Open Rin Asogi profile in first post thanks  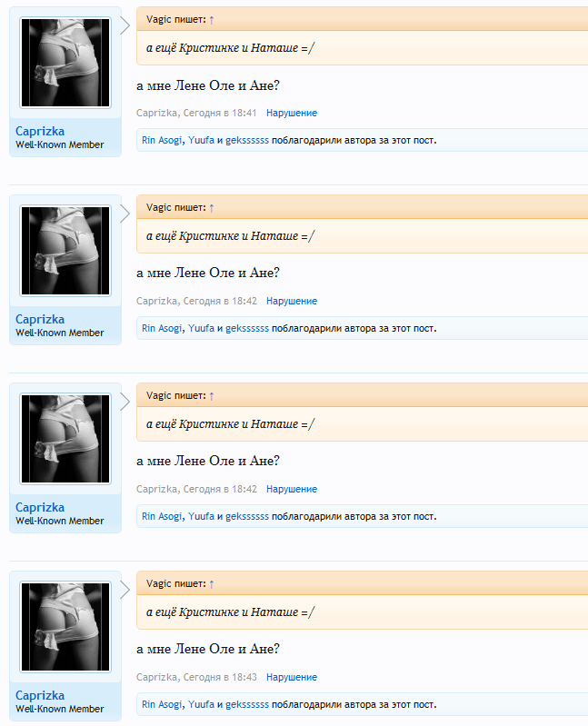click(x=162, y=140)
